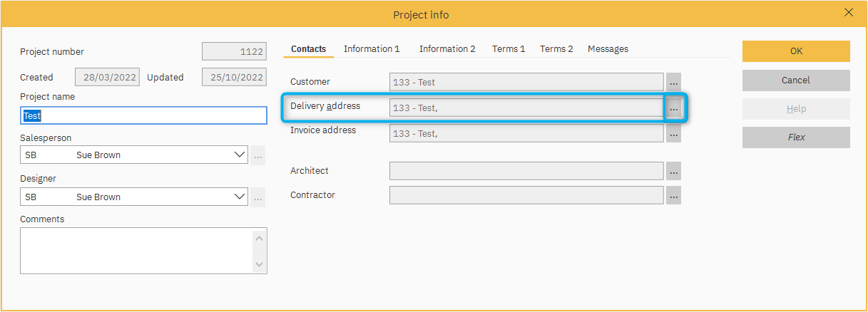This screenshot has width=868, height=312.
Task: Click in the Project name field
Action: tap(143, 115)
